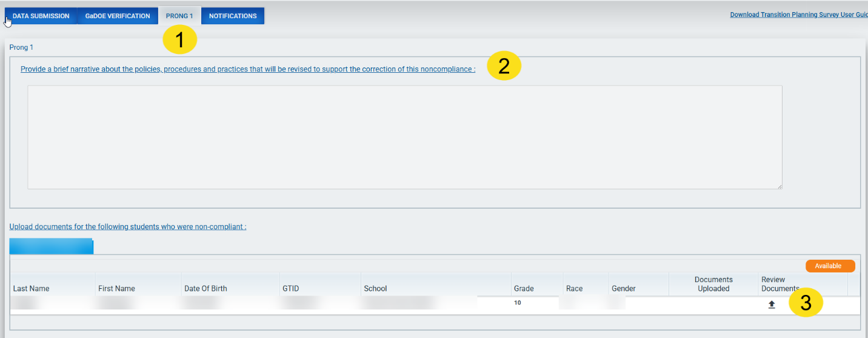Sort by the First Name column header
The image size is (868, 338).
pos(116,288)
